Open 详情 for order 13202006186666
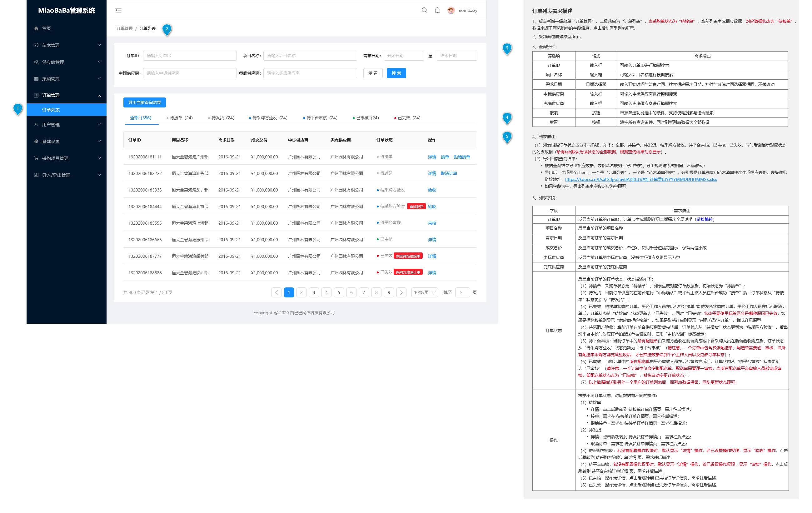This screenshot has width=812, height=513. pyautogui.click(x=432, y=239)
